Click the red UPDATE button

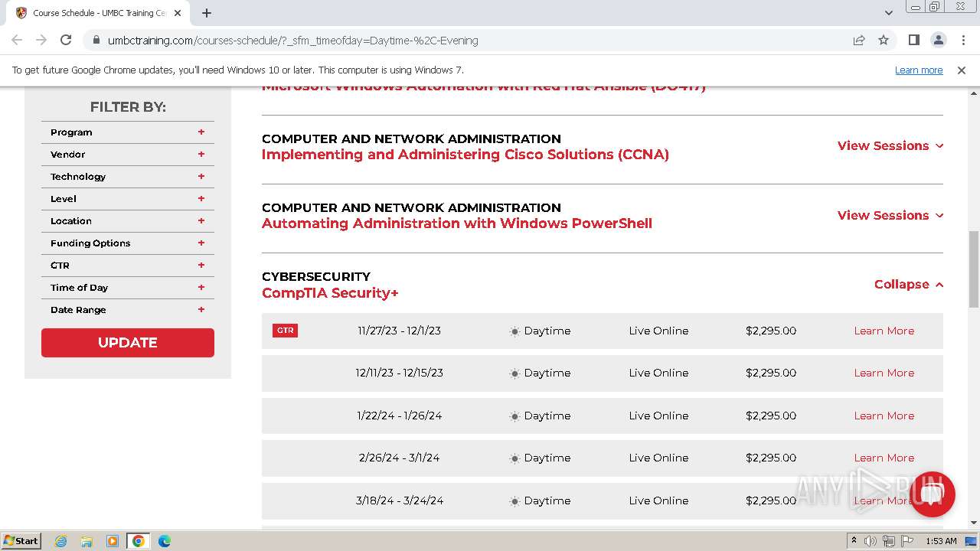point(128,343)
